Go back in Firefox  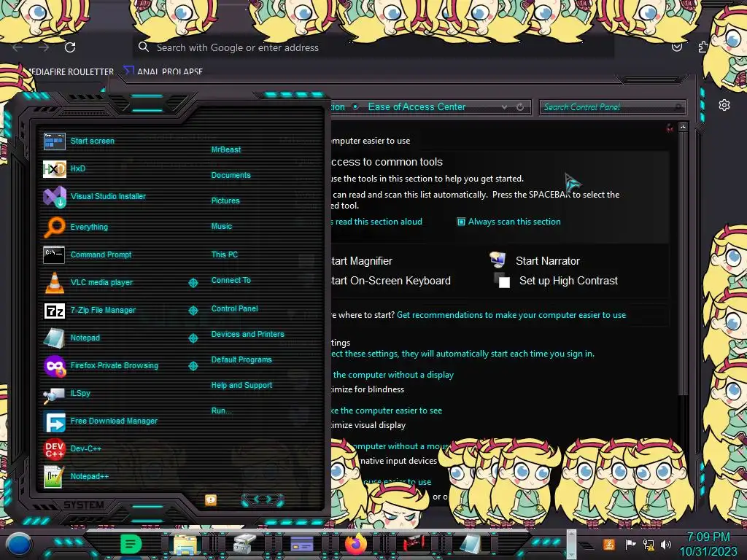[x=18, y=47]
